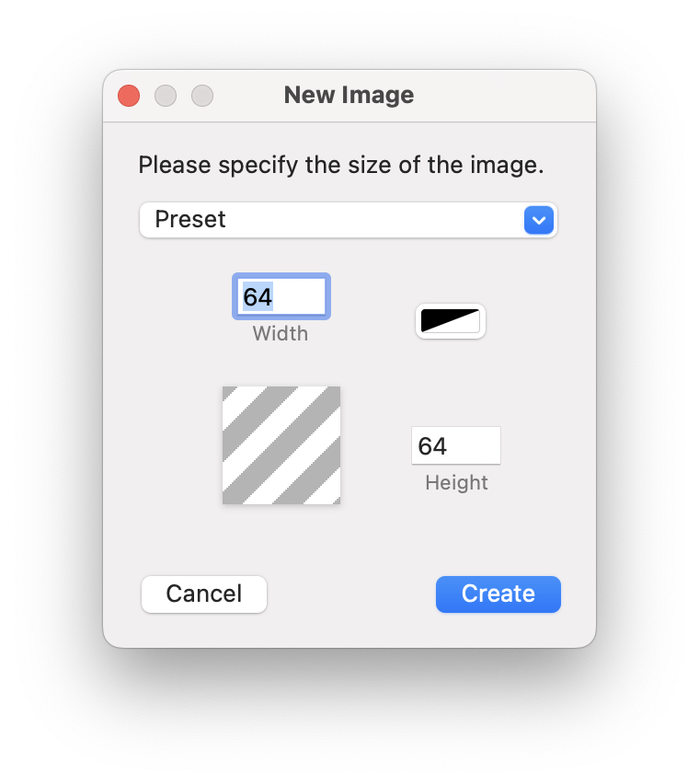699x784 pixels.
Task: Click the highlighted 64 value in Width
Action: click(x=258, y=296)
